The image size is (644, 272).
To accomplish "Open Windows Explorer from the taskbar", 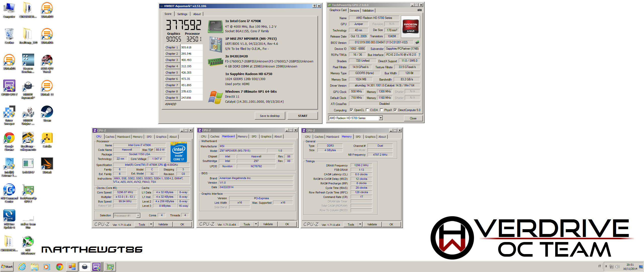I will 34,267.
